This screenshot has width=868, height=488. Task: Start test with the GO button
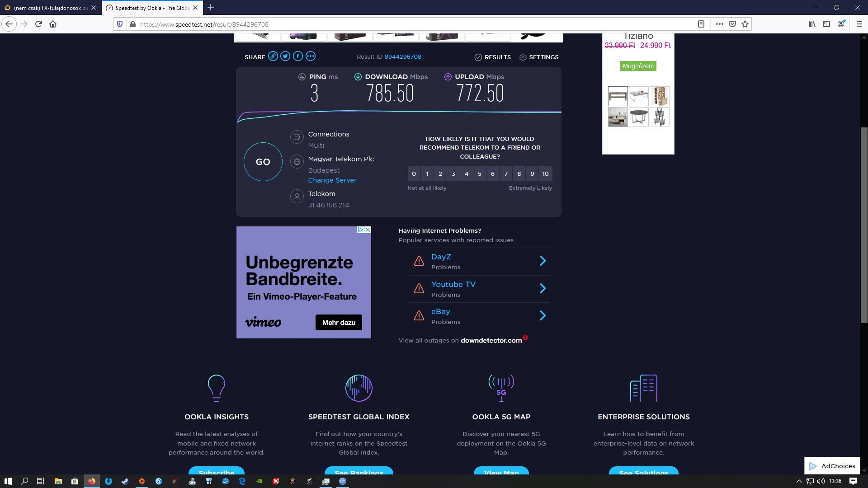263,162
